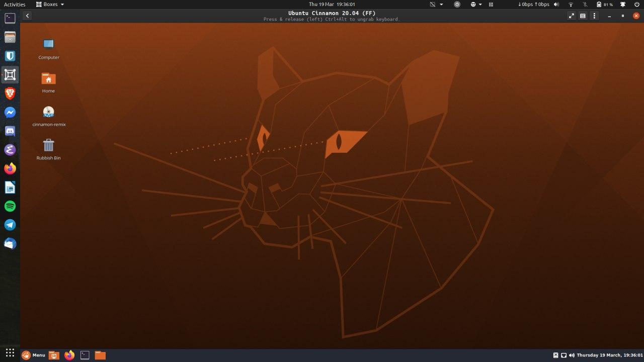Open Boxes three-dot options menu
The image size is (644, 362).
(594, 16)
